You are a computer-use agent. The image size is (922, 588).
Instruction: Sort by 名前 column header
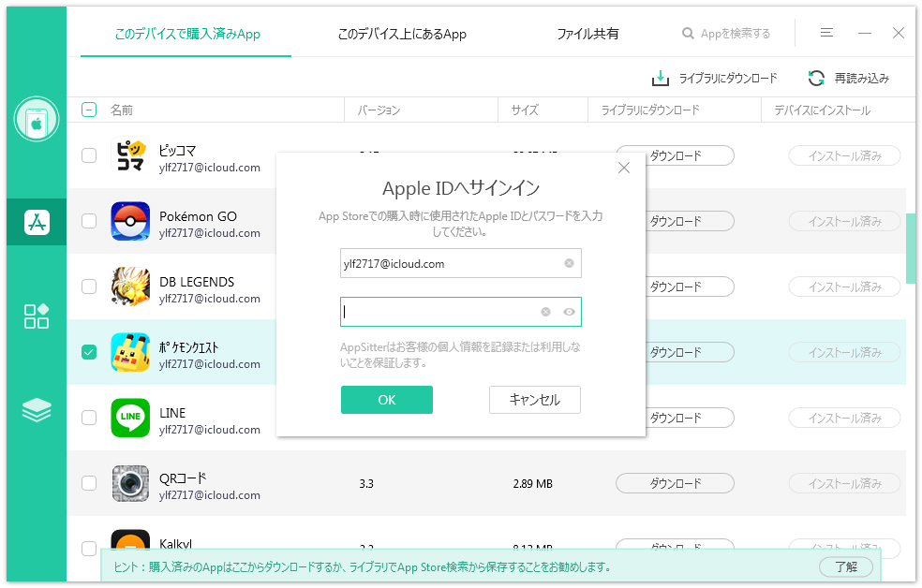122,110
